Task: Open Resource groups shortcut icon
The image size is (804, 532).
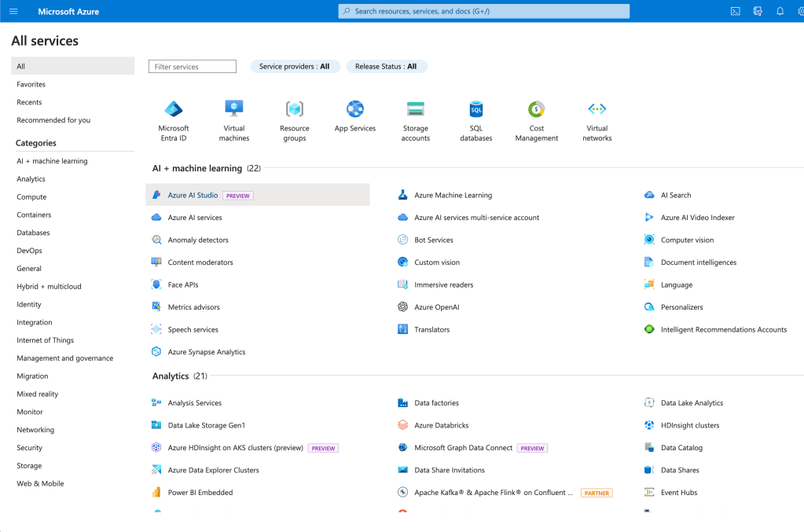Action: click(x=294, y=108)
